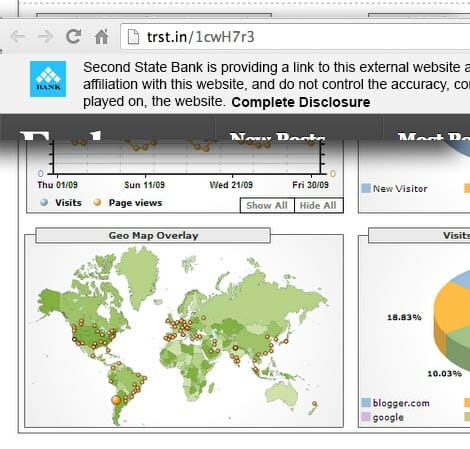Viewport: 470px width, 449px height.
Task: Toggle the Page views series legend marker
Action: tap(97, 202)
